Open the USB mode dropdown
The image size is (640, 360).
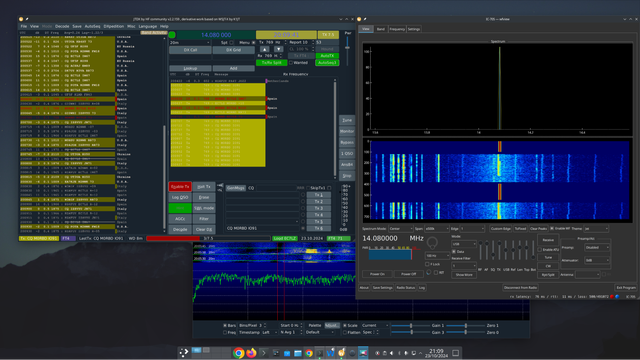click(464, 244)
